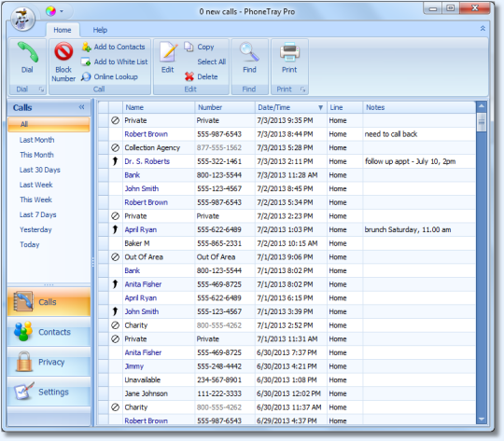Click the Privacy padlock icon

click(x=24, y=362)
